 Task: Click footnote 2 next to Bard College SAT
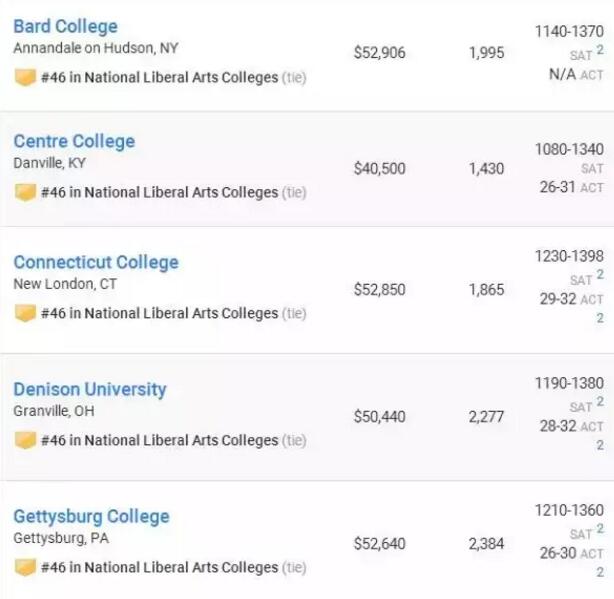coord(600,50)
